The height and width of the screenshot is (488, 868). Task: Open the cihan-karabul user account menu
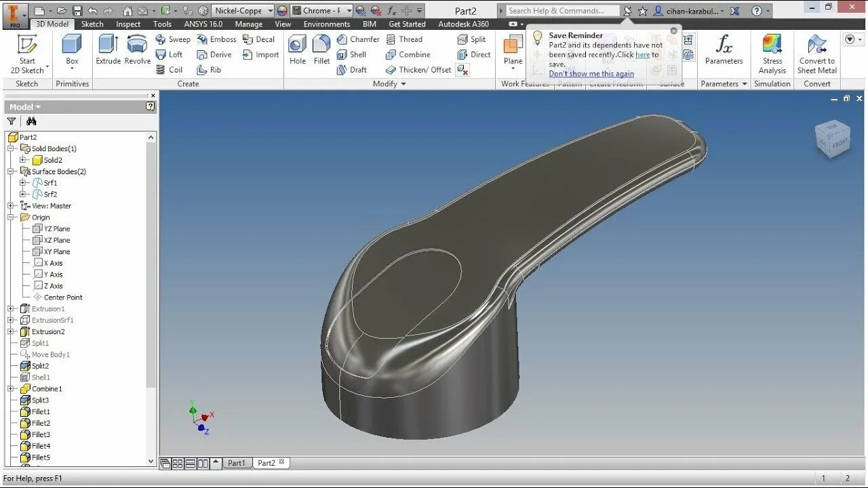688,11
